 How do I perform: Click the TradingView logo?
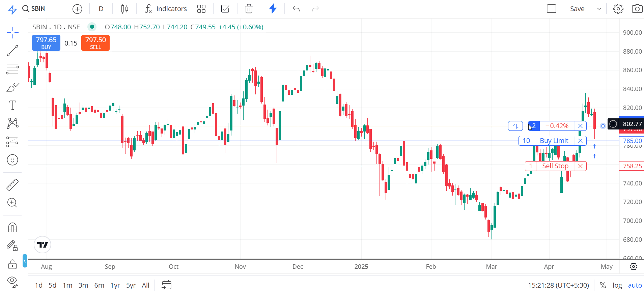(x=43, y=245)
